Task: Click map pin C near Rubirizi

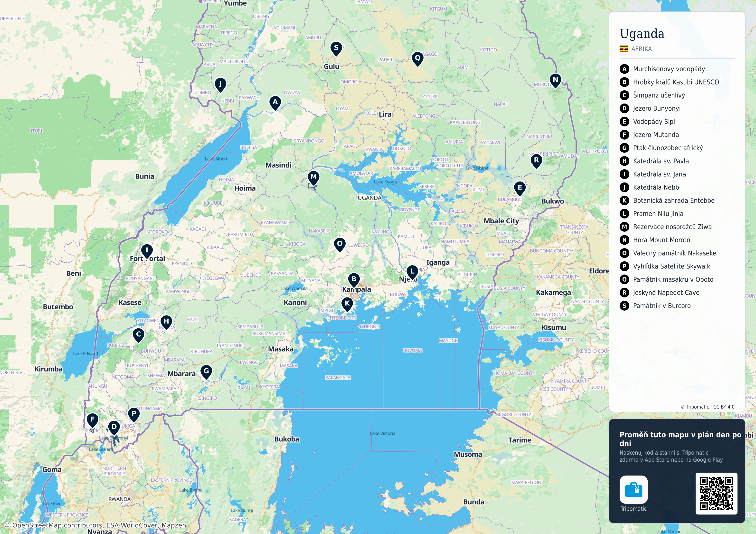Action: 139,335
